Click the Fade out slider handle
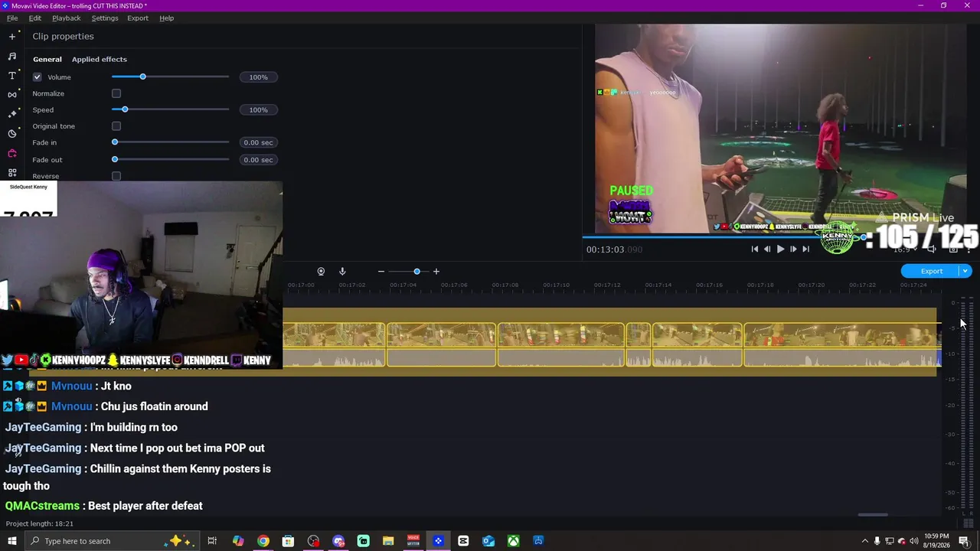The height and width of the screenshot is (551, 980). pyautogui.click(x=115, y=159)
